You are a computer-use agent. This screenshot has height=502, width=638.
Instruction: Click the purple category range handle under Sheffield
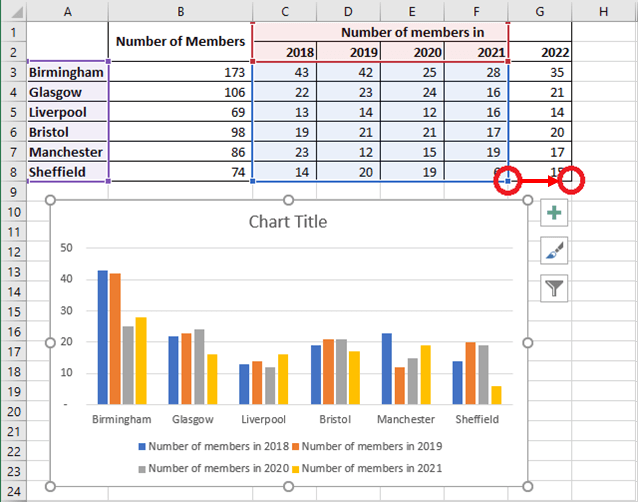(x=108, y=181)
